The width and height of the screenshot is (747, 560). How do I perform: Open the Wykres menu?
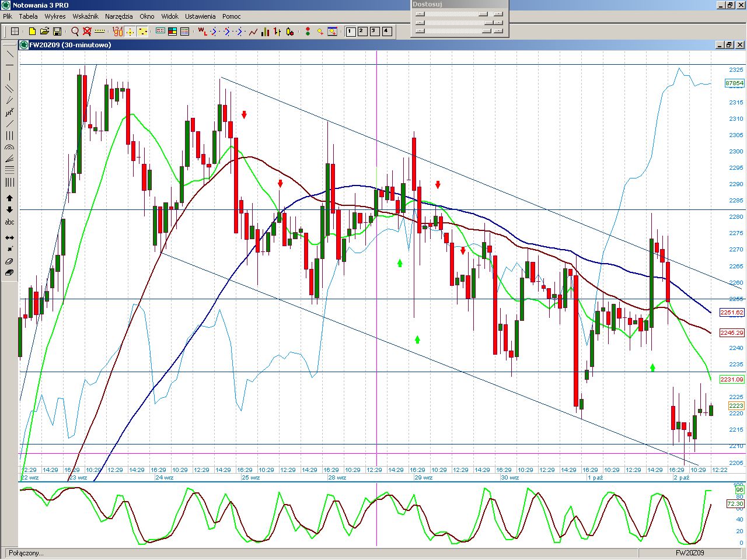[x=55, y=16]
